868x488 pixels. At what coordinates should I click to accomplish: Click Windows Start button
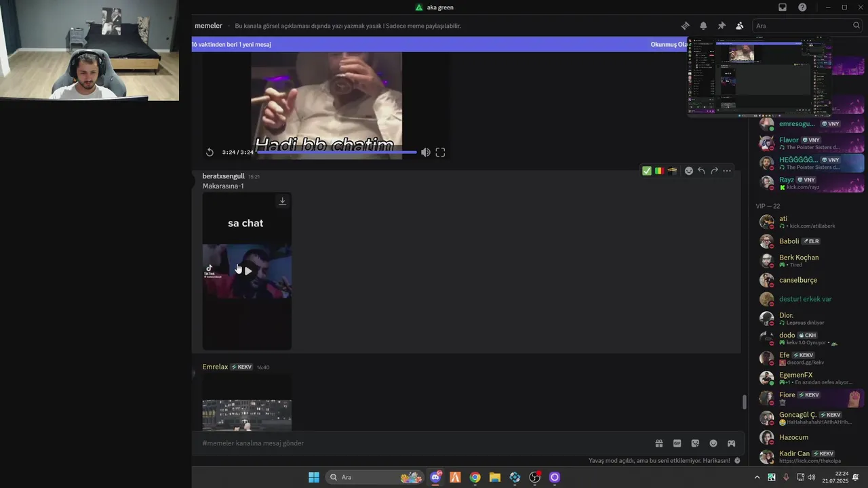pyautogui.click(x=314, y=477)
